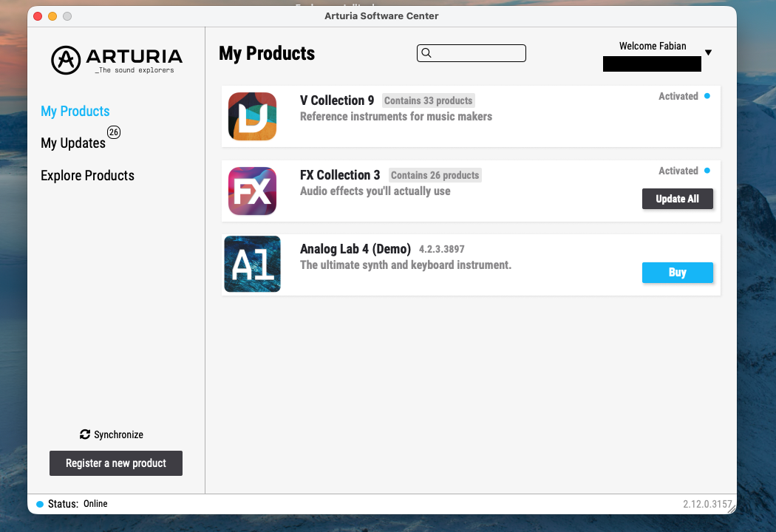Click Buy for Analog Lab 4 Demo
The image size is (776, 532).
pos(677,273)
